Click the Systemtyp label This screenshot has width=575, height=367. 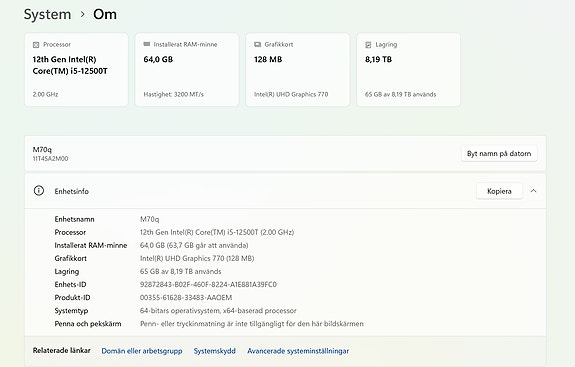point(72,311)
